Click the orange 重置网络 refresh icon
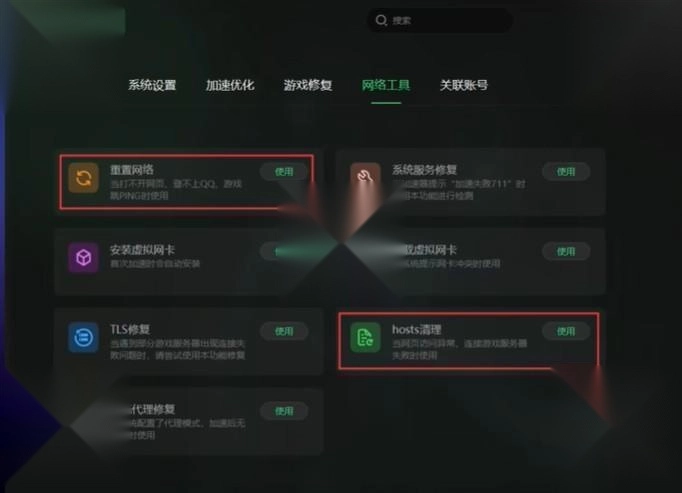This screenshot has height=493, width=682. (84, 178)
